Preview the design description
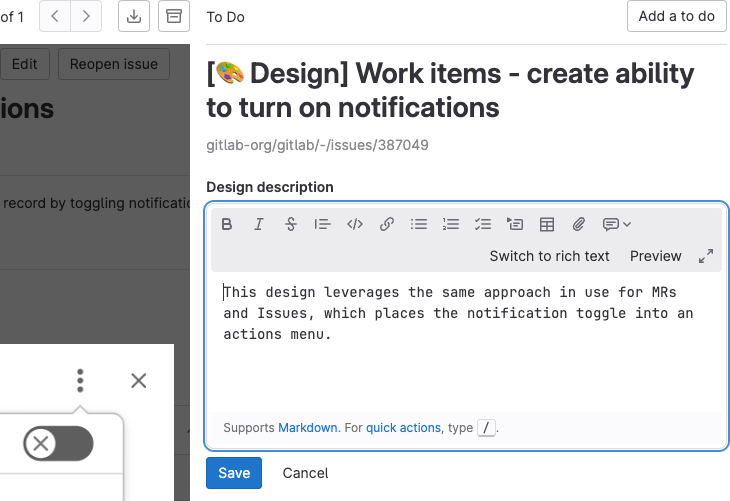 (656, 256)
